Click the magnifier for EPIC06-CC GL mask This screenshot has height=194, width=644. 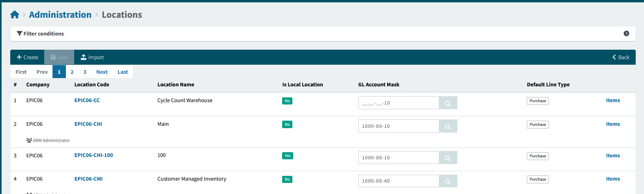pyautogui.click(x=448, y=103)
